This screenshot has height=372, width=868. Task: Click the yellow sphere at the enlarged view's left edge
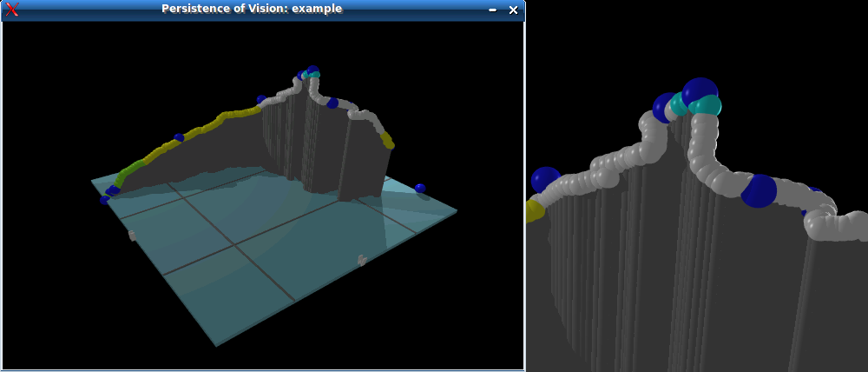coord(534,211)
